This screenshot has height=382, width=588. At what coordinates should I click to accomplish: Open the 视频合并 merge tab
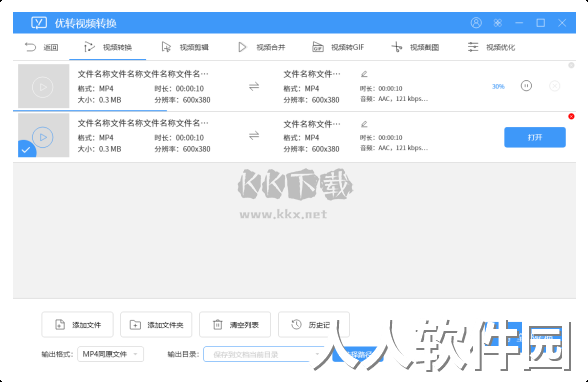[261, 47]
